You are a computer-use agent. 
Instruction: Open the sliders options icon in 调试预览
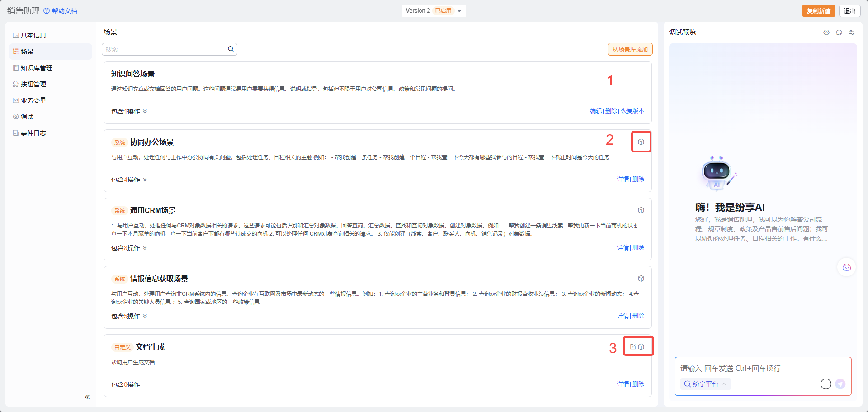tap(852, 33)
